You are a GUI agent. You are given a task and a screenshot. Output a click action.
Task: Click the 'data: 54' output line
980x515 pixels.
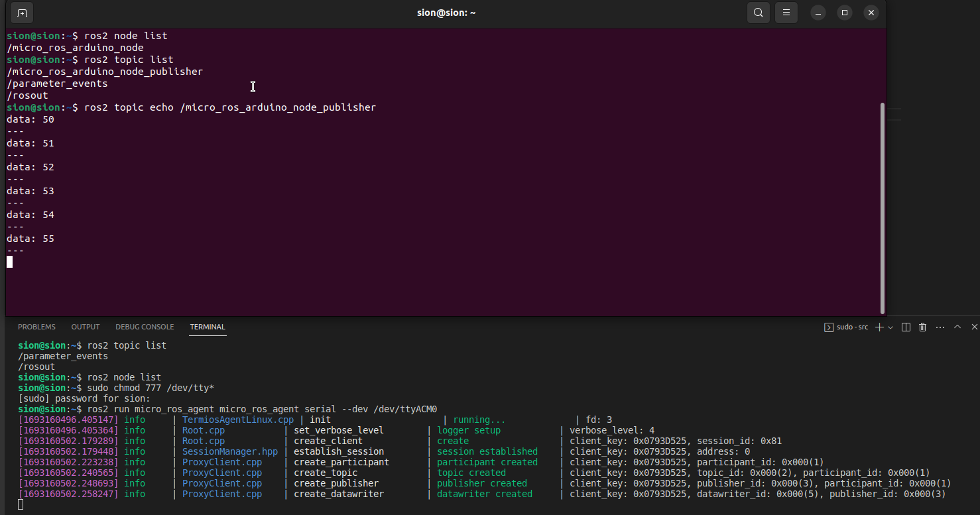31,215
